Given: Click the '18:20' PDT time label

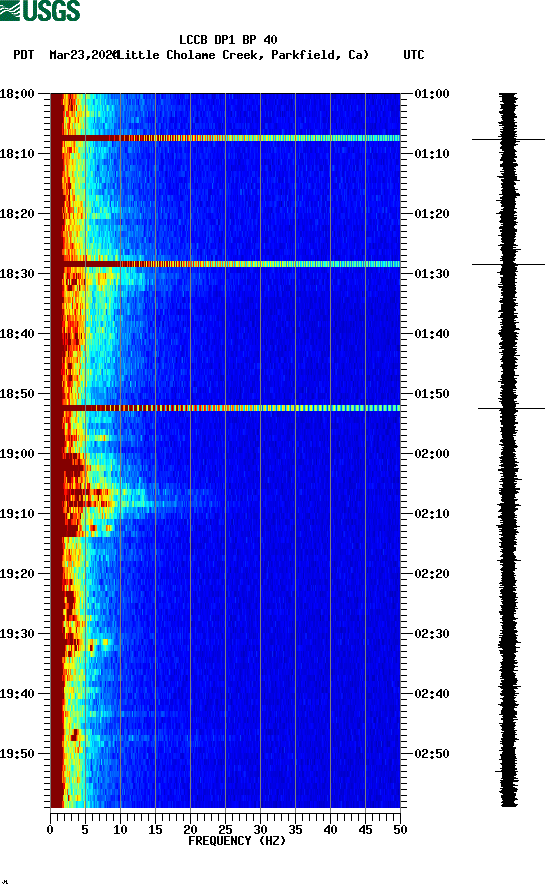Looking at the screenshot, I should coord(17,214).
